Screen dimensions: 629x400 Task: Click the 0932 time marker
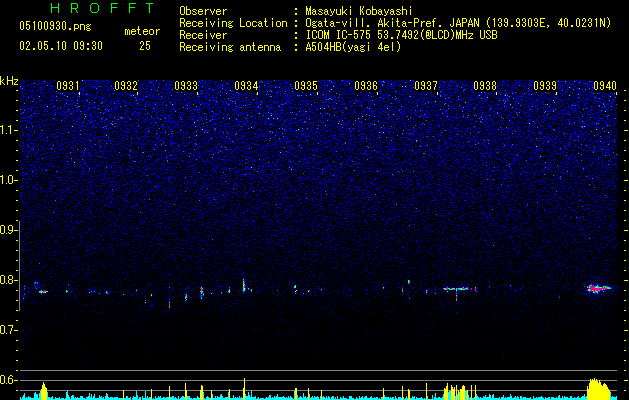(x=126, y=85)
